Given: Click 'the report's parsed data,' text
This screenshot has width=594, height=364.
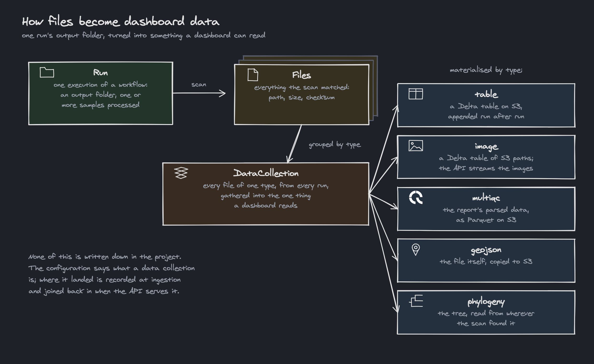Looking at the screenshot, I should (486, 210).
